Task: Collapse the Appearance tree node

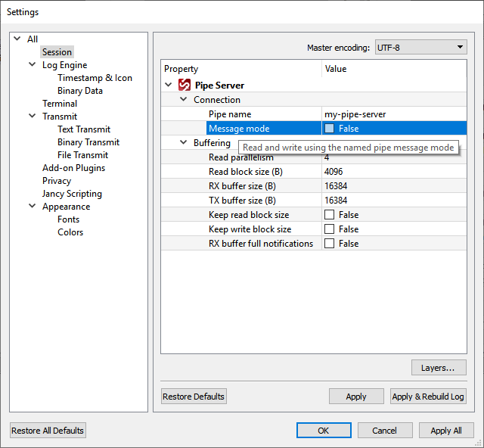Action: [32, 206]
